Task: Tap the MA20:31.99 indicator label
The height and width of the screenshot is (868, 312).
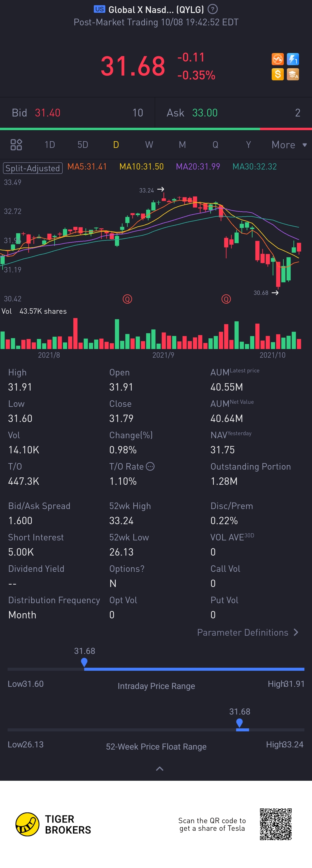Action: tap(198, 166)
